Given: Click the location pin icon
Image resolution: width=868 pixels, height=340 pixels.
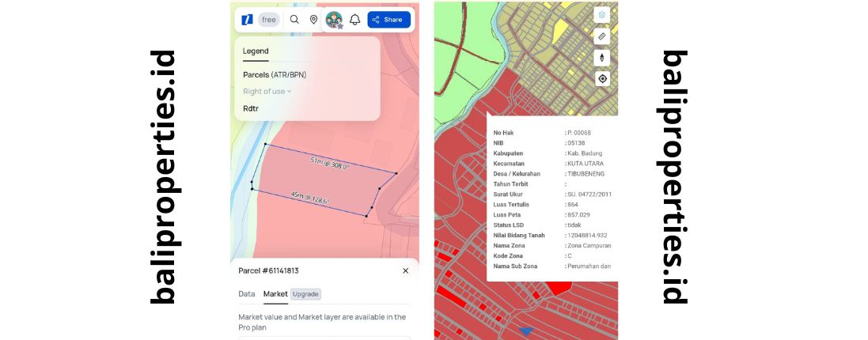Looking at the screenshot, I should pos(313,20).
